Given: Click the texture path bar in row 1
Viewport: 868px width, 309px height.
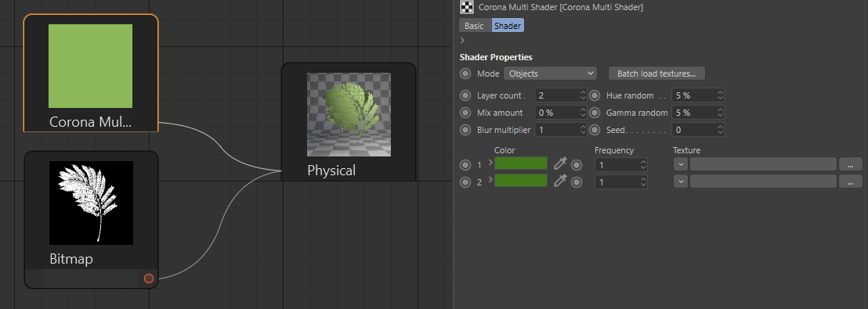Looking at the screenshot, I should [x=763, y=164].
